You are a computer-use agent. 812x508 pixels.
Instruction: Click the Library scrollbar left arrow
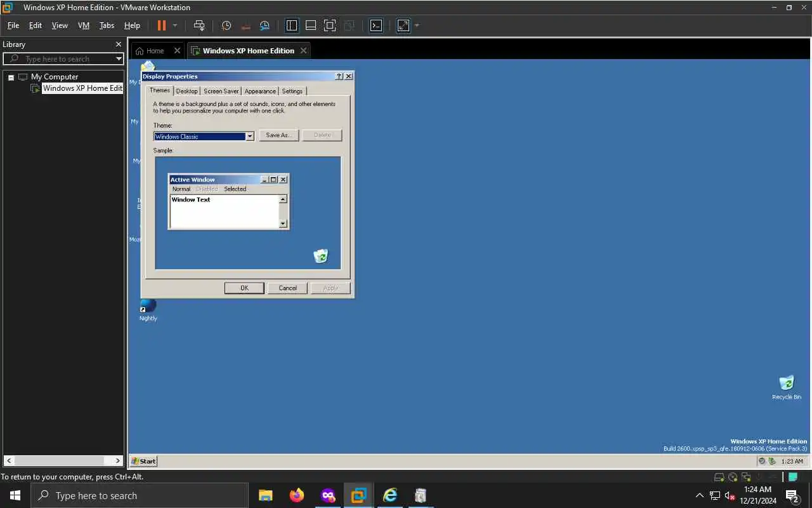pos(9,460)
